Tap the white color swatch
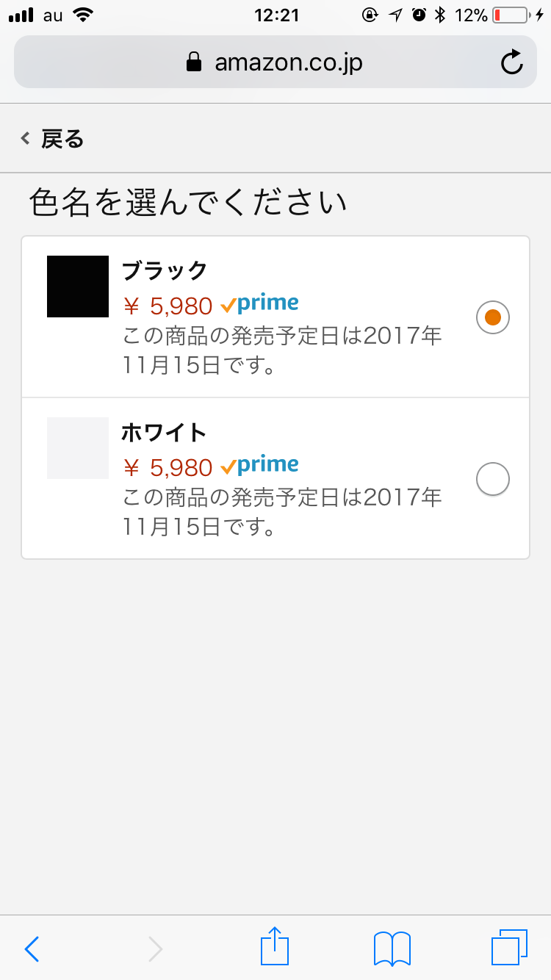Screen dimensions: 551x980 point(78,448)
